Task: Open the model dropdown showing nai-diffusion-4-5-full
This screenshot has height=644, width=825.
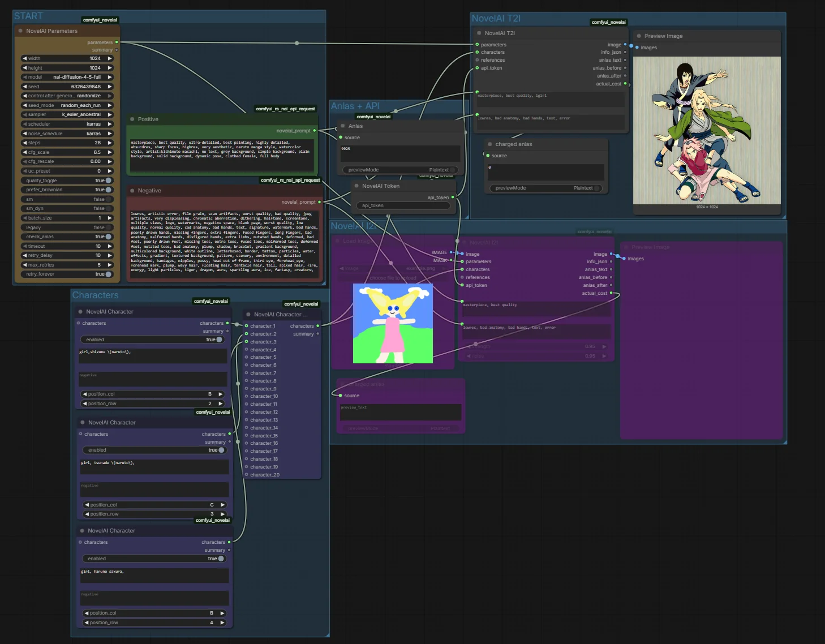Action: pyautogui.click(x=67, y=77)
